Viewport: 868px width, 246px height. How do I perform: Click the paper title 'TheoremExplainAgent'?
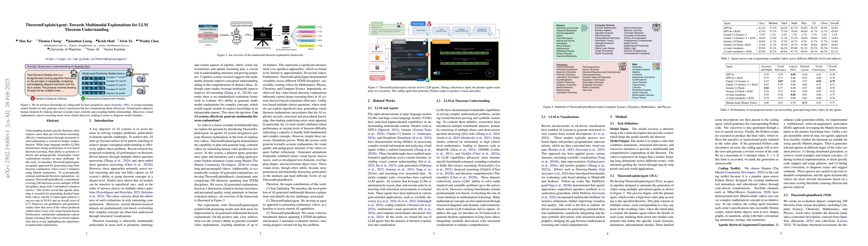click(87, 27)
